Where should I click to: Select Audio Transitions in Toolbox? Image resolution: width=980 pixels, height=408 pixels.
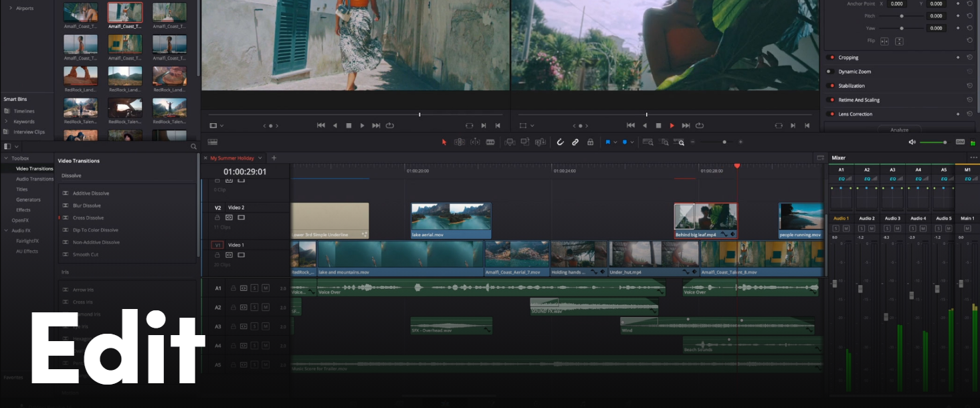(x=35, y=179)
